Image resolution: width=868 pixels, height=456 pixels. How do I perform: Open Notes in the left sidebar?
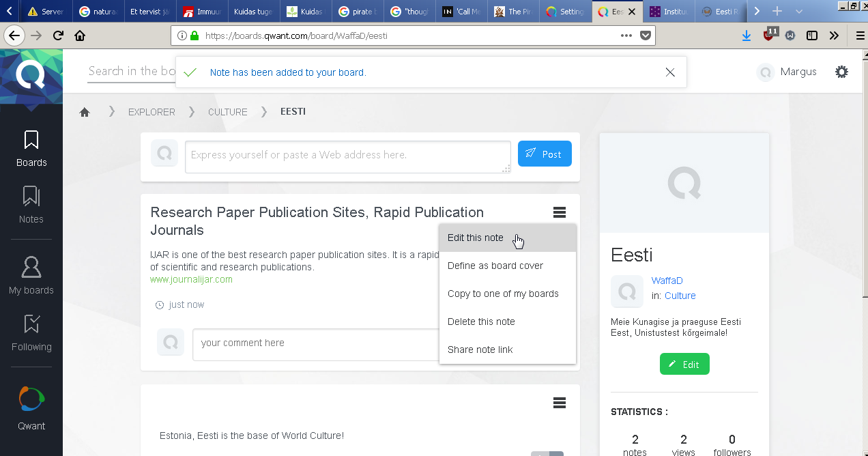(31, 205)
